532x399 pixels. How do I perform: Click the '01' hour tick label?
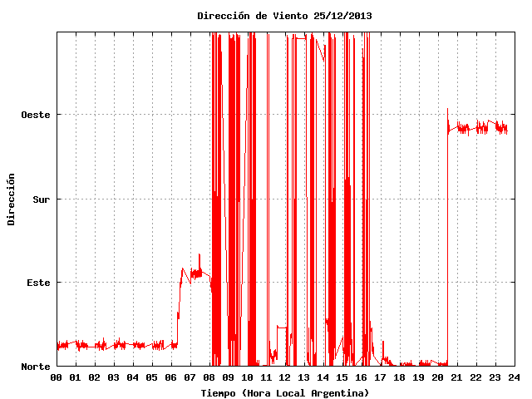(x=76, y=377)
